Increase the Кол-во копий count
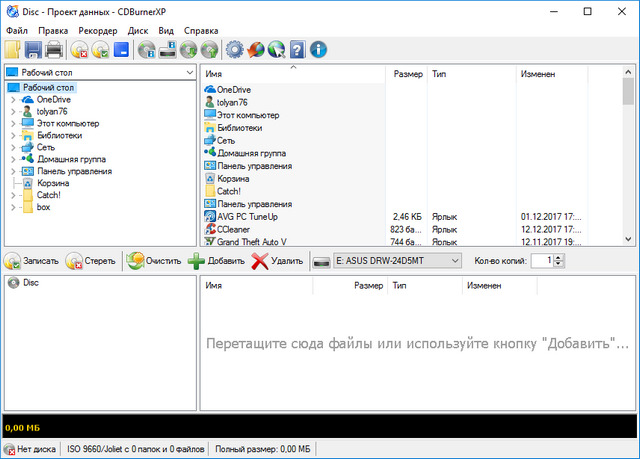The width and height of the screenshot is (640, 459). (559, 257)
